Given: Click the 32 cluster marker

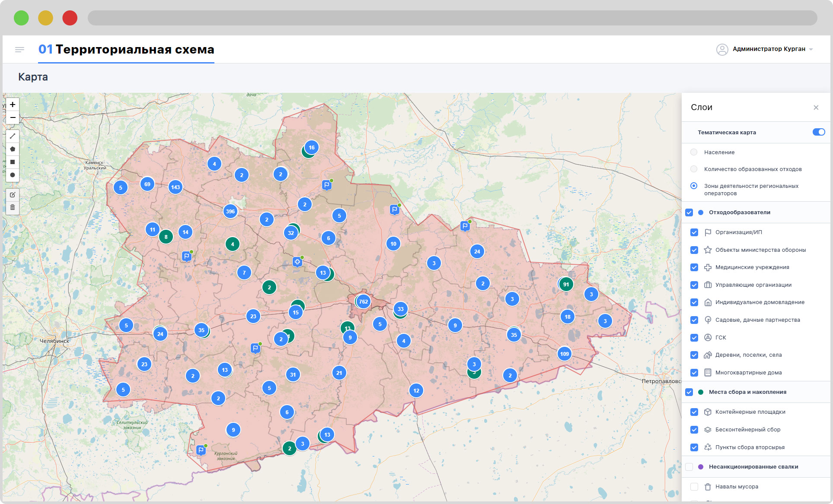Looking at the screenshot, I should coord(291,233).
